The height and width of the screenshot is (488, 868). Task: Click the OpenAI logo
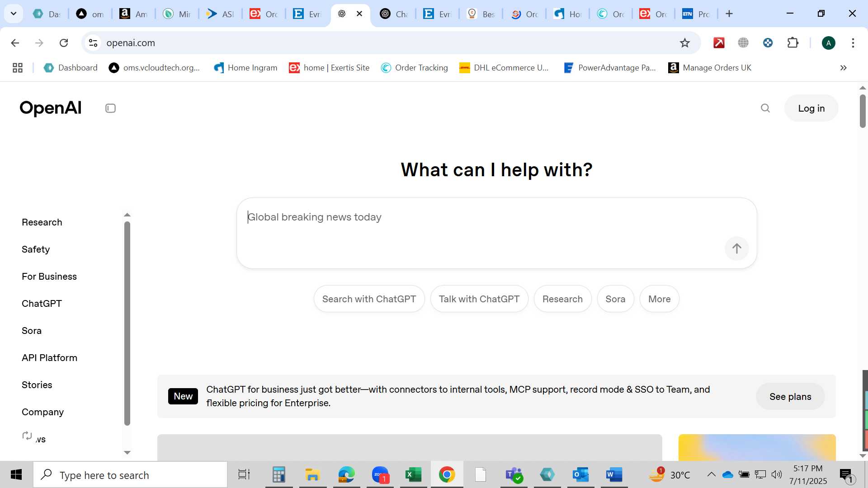pyautogui.click(x=51, y=108)
